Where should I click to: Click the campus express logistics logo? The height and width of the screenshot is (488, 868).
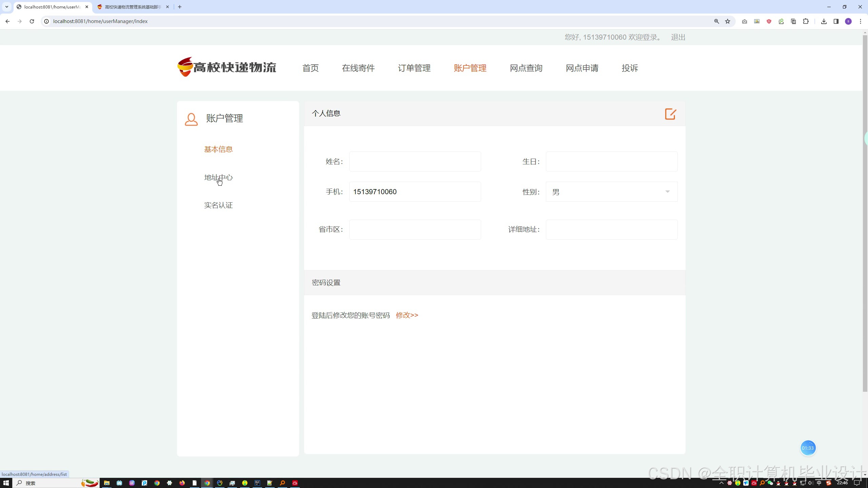pyautogui.click(x=227, y=67)
